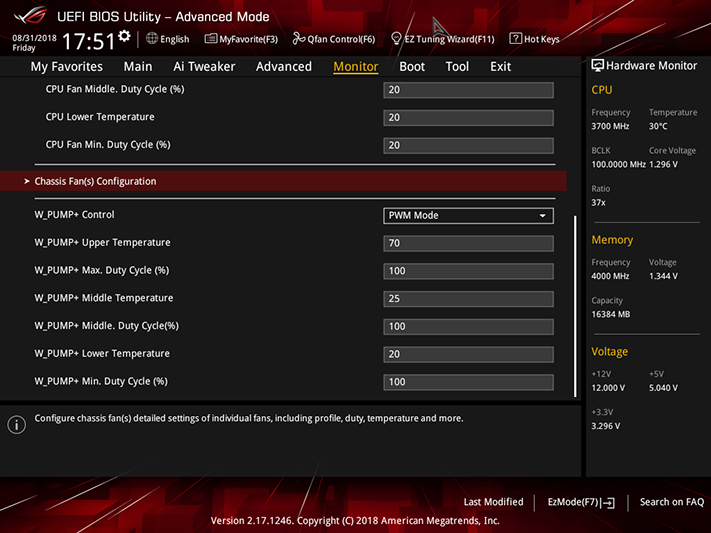Image resolution: width=711 pixels, height=533 pixels.
Task: Click the ROG logo icon
Action: [x=30, y=16]
